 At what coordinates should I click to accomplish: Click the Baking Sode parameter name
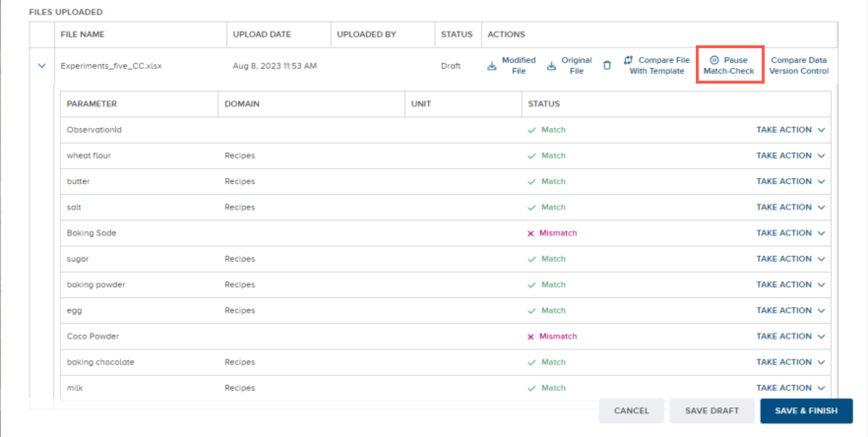[x=92, y=233]
